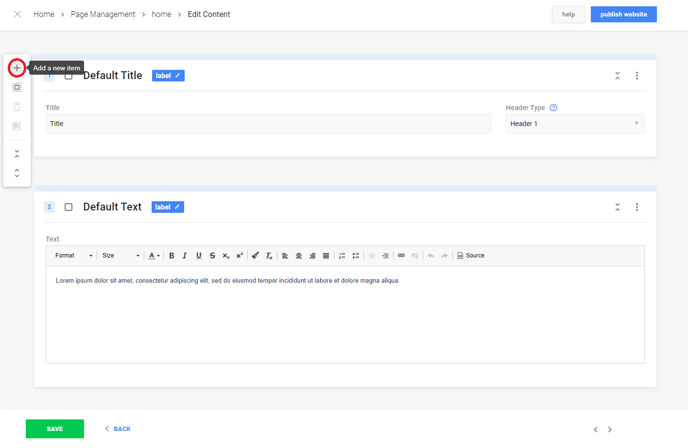The image size is (688, 448).
Task: Click the redo arrow in editor toolbar
Action: click(444, 255)
